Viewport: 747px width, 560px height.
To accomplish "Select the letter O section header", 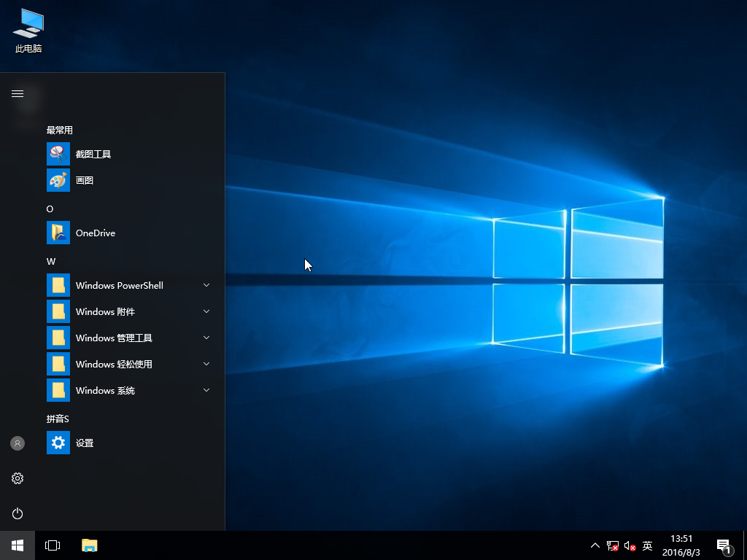I will 50,209.
